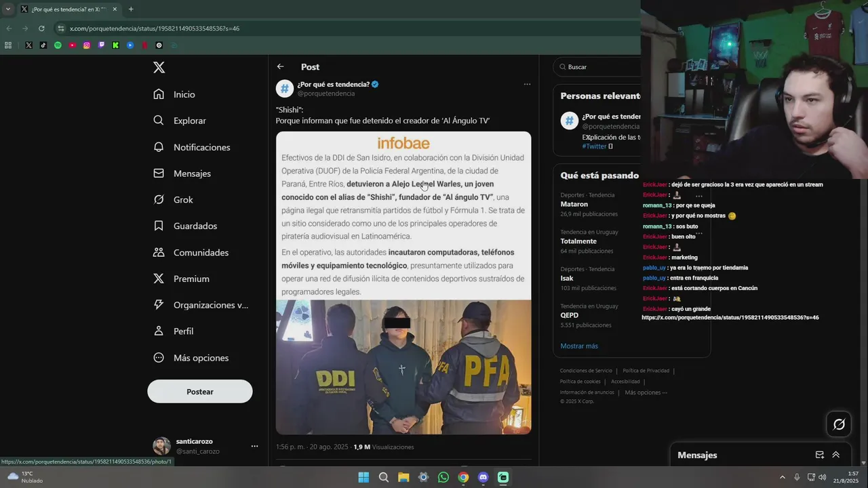This screenshot has height=488, width=868.
Task: Open the floating Grok button bottom right
Action: 839,424
